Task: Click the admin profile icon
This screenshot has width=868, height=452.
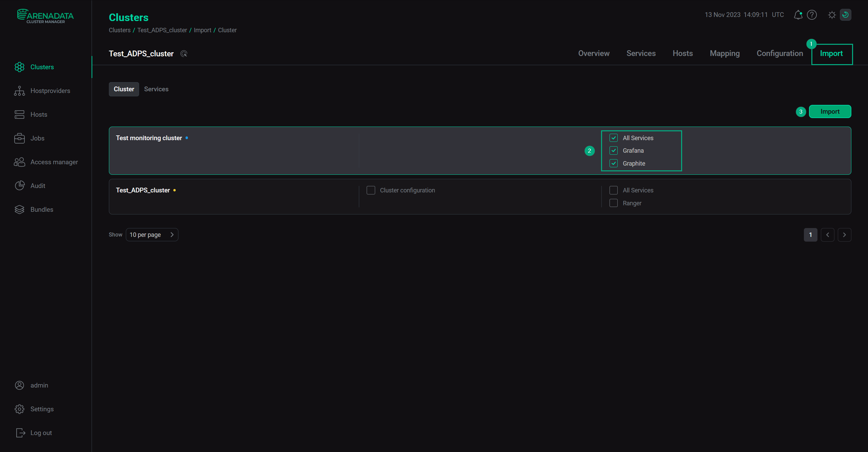Action: coord(20,385)
